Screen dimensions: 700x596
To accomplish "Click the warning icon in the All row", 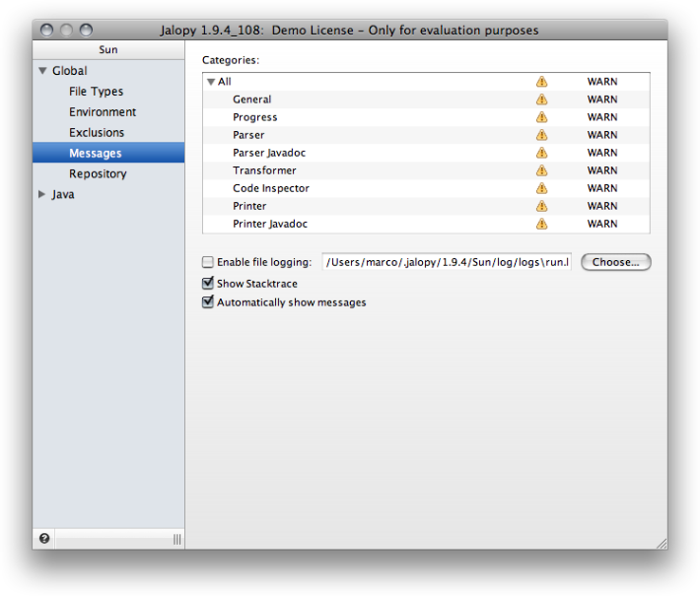I will pyautogui.click(x=541, y=82).
